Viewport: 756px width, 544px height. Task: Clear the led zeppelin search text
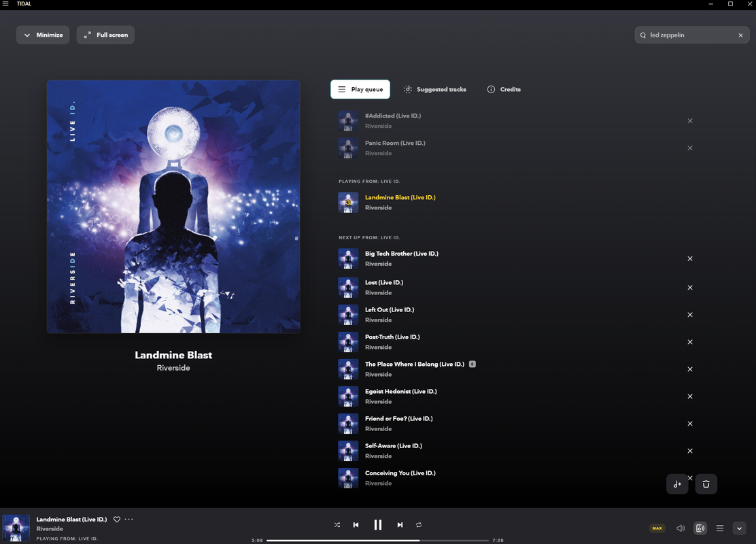[x=740, y=35]
